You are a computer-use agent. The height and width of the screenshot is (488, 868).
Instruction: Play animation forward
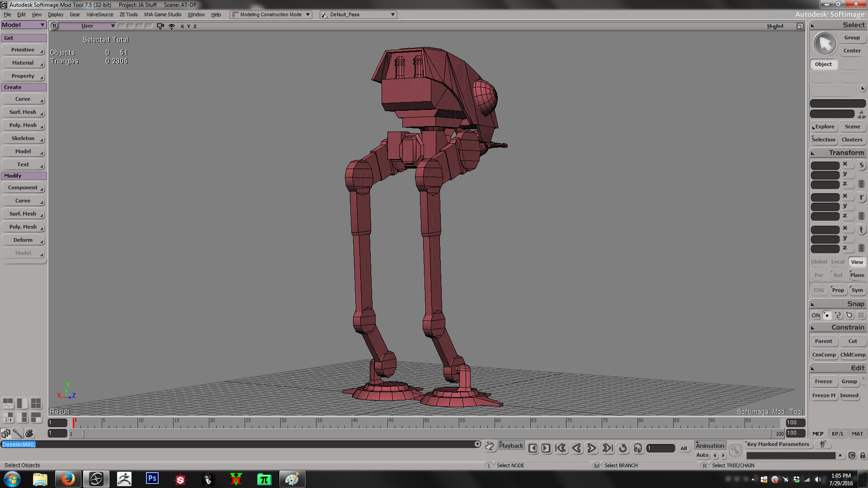591,448
